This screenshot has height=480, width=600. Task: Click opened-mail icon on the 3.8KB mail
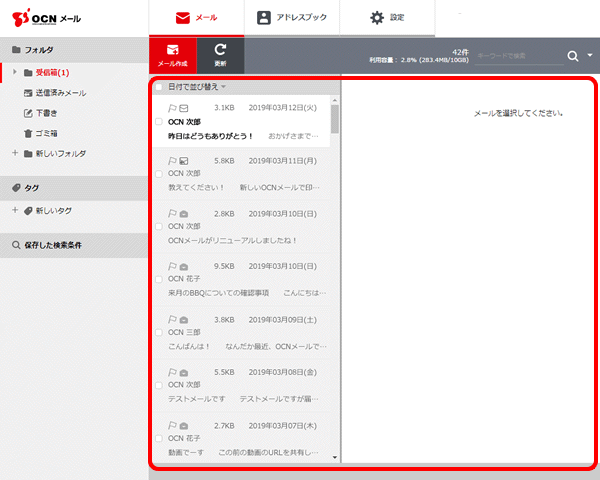[184, 320]
